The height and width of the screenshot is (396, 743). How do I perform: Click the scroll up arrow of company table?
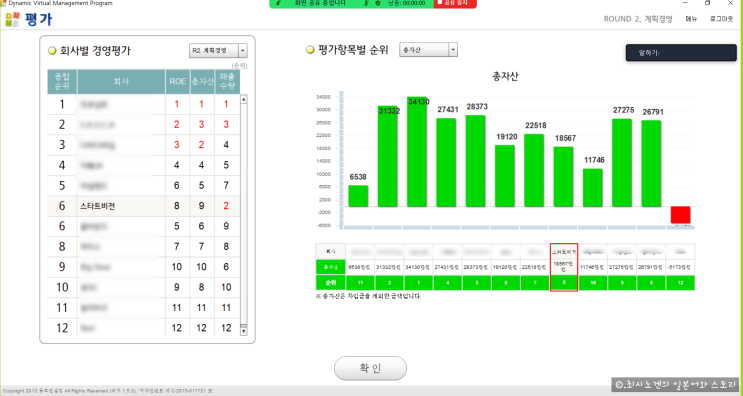tap(244, 99)
